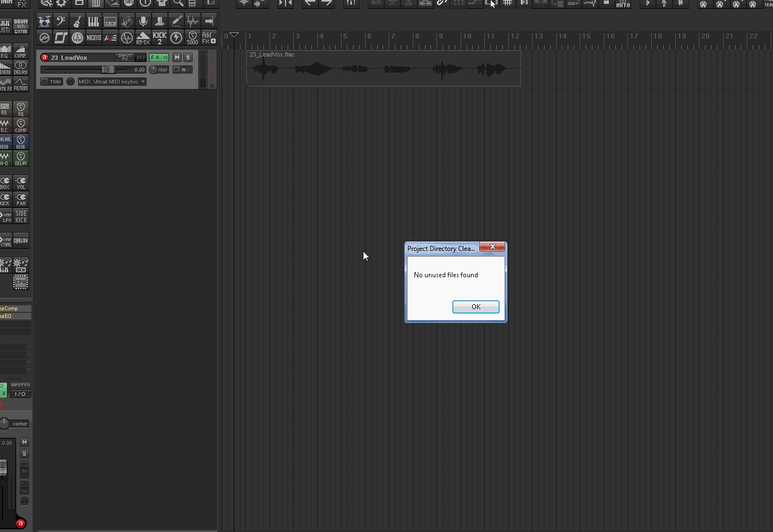773x532 pixels.
Task: Open the RMX plugin icon
Action: pos(143,38)
